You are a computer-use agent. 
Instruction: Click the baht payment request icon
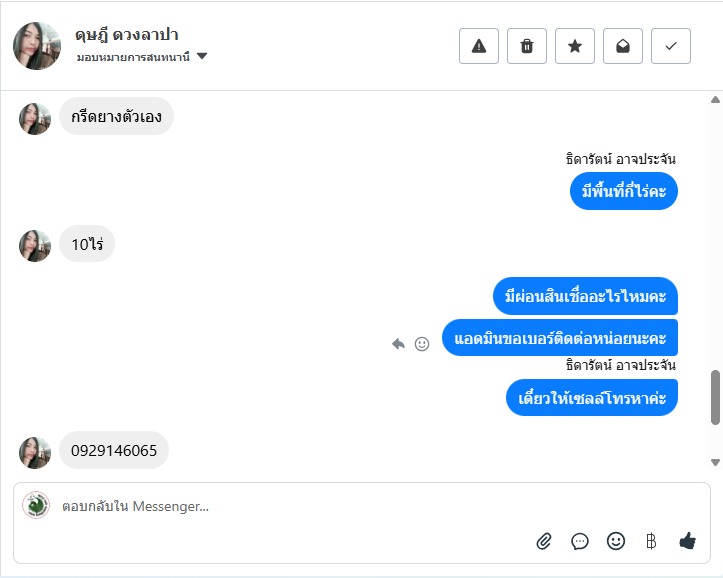point(651,541)
